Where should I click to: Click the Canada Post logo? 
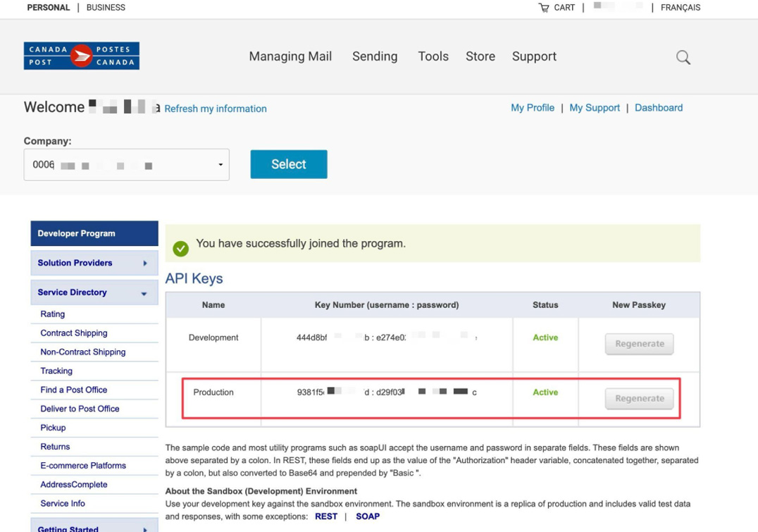click(82, 56)
